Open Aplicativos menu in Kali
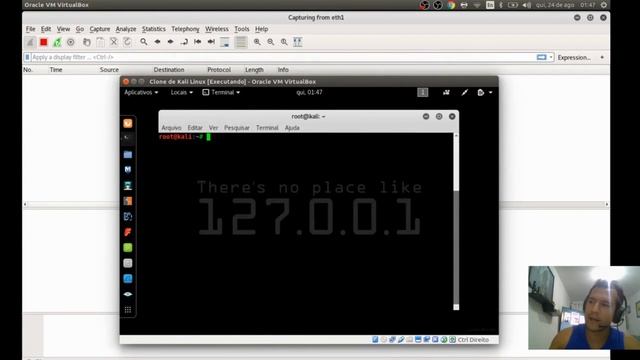Image resolution: width=640 pixels, height=360 pixels. (x=141, y=92)
